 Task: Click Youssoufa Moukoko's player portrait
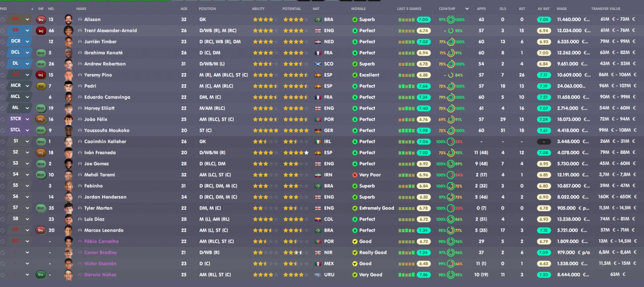pyautogui.click(x=68, y=130)
